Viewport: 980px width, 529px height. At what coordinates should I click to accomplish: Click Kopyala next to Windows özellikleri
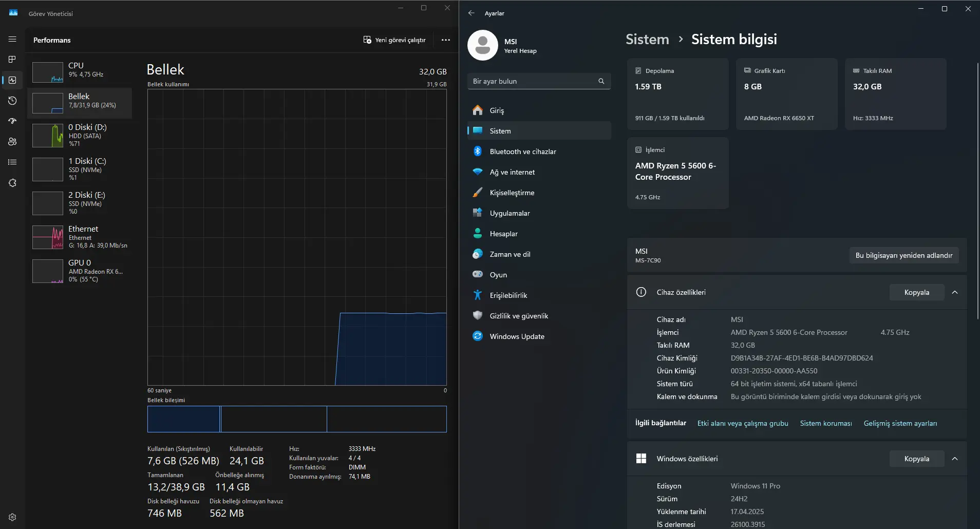click(917, 459)
